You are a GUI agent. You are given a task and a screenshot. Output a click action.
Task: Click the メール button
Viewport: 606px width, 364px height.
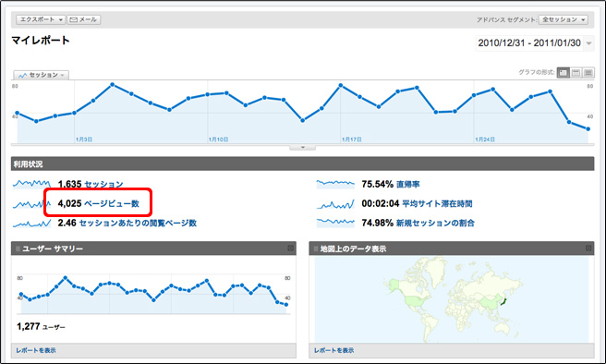click(84, 19)
